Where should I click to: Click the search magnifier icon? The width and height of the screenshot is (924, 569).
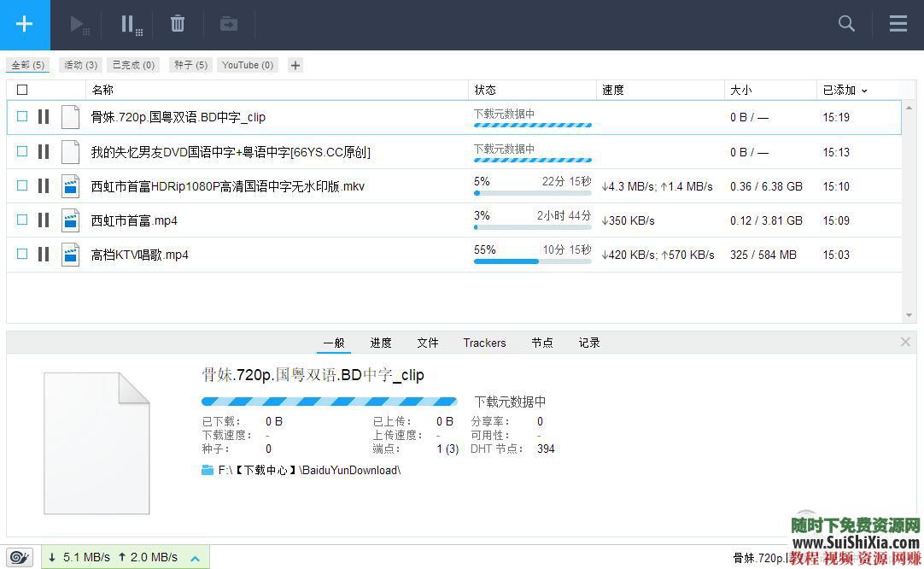pyautogui.click(x=845, y=24)
